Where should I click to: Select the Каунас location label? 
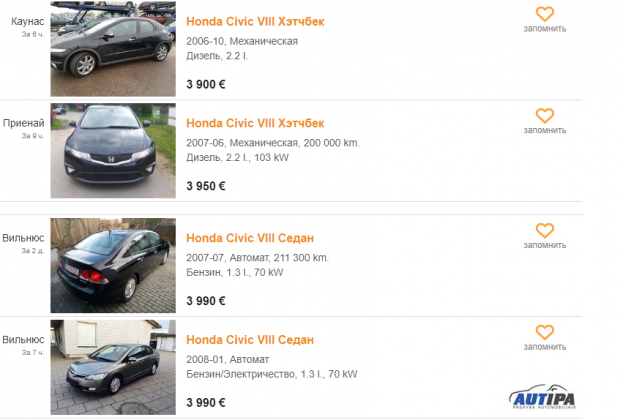(x=27, y=21)
